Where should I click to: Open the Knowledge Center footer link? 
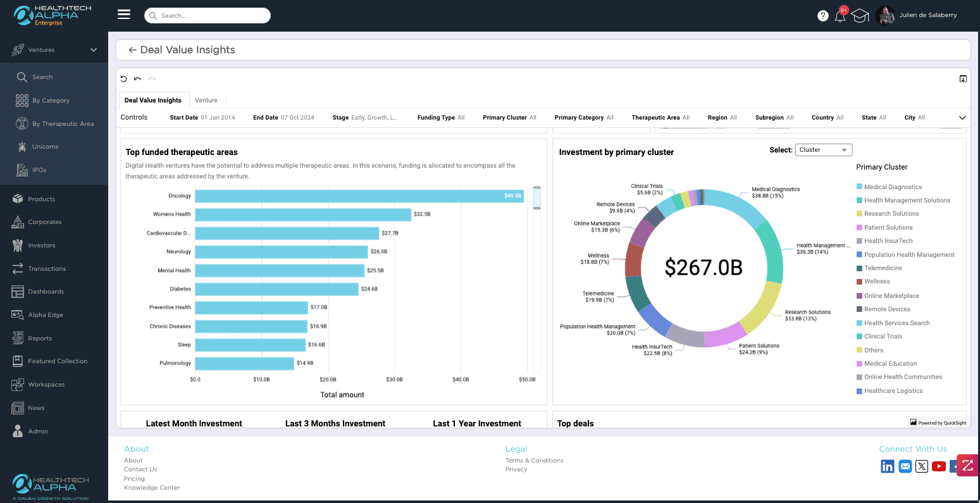152,488
